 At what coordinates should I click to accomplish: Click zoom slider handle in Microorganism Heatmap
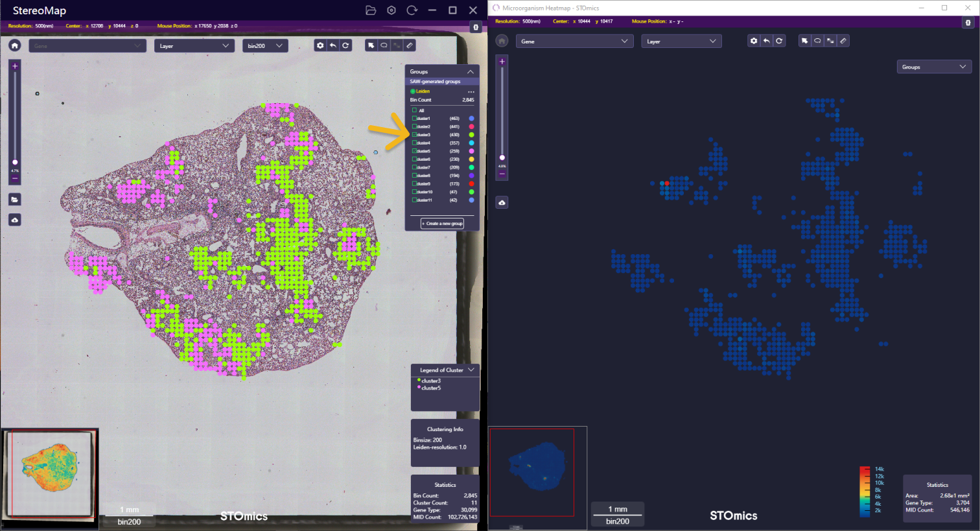(x=502, y=158)
